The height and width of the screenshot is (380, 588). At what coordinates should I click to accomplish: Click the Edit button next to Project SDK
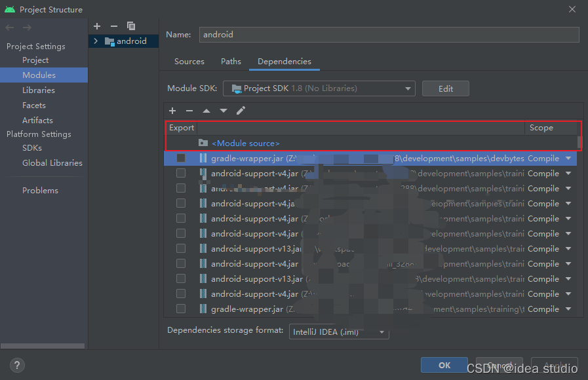(445, 88)
